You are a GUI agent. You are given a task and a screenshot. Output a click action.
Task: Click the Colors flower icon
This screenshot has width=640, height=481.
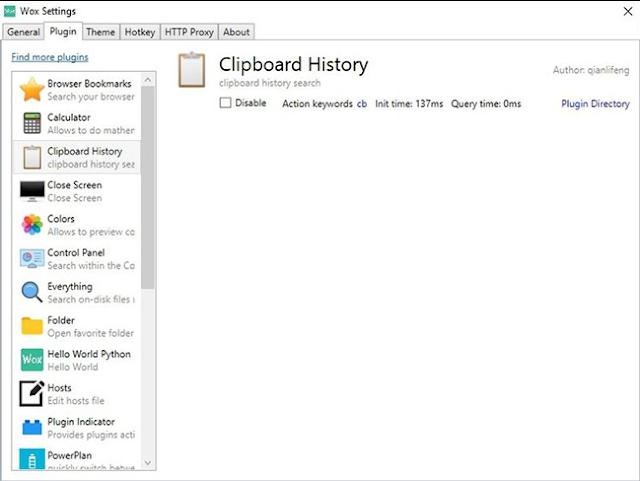point(32,225)
